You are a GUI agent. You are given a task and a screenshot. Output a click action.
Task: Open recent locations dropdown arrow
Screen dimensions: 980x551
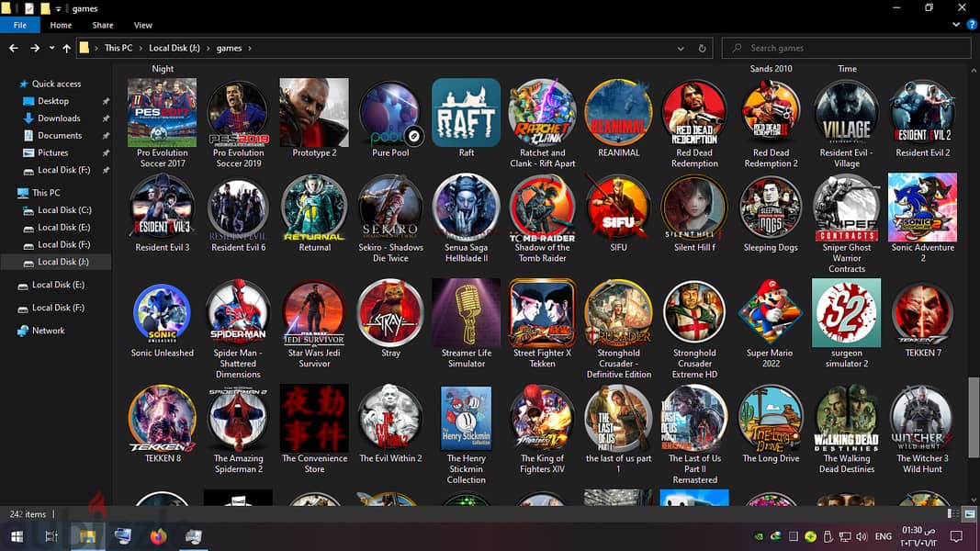click(x=51, y=48)
